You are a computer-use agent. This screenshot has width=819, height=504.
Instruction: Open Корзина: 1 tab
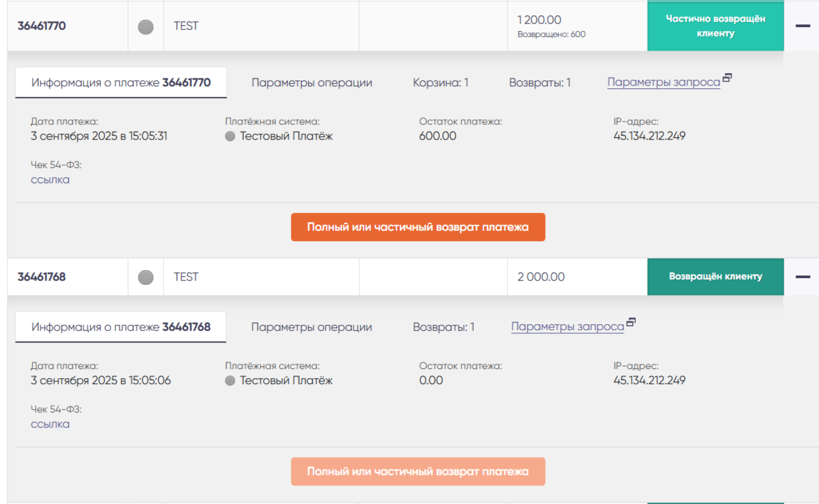441,83
